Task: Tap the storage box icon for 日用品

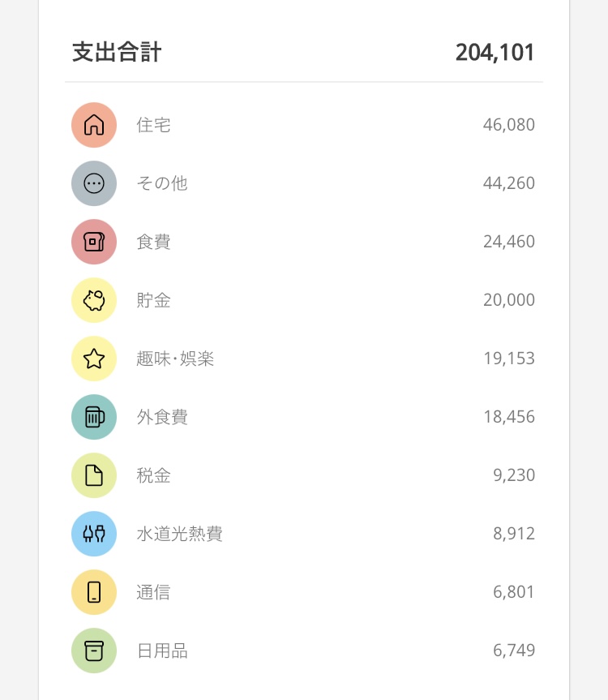Action: pos(94,651)
